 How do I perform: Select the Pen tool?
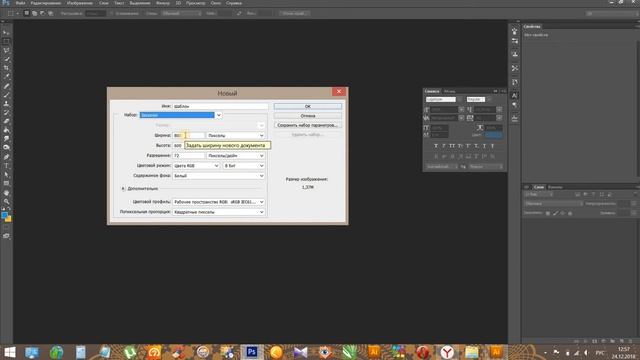pos(6,157)
